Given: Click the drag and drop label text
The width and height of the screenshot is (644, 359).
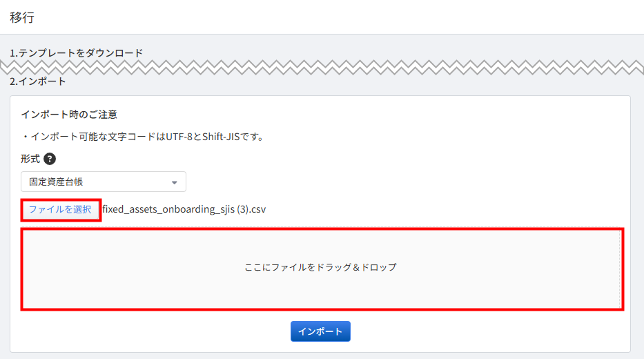Looking at the screenshot, I should point(321,267).
